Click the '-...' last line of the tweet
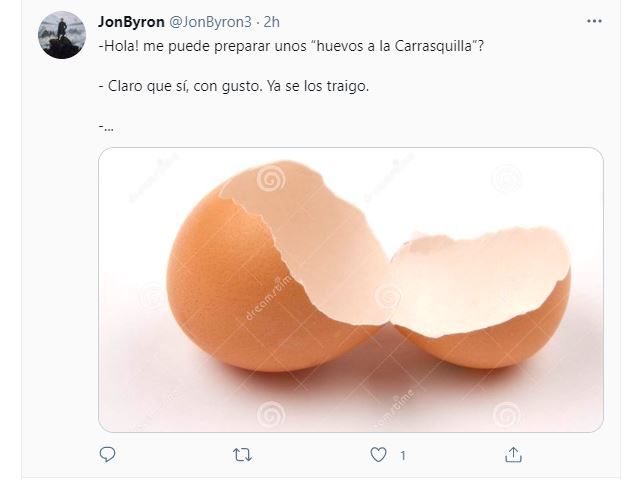This screenshot has width=642, height=480. point(106,127)
